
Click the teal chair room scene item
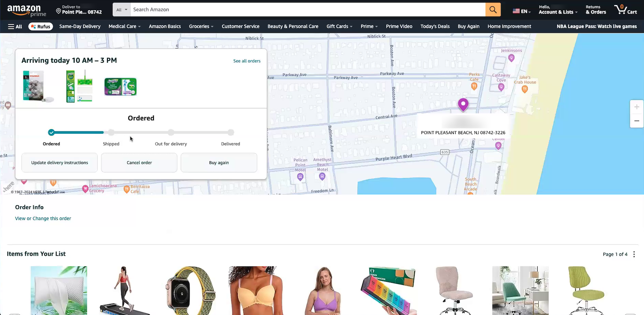pyautogui.click(x=520, y=291)
